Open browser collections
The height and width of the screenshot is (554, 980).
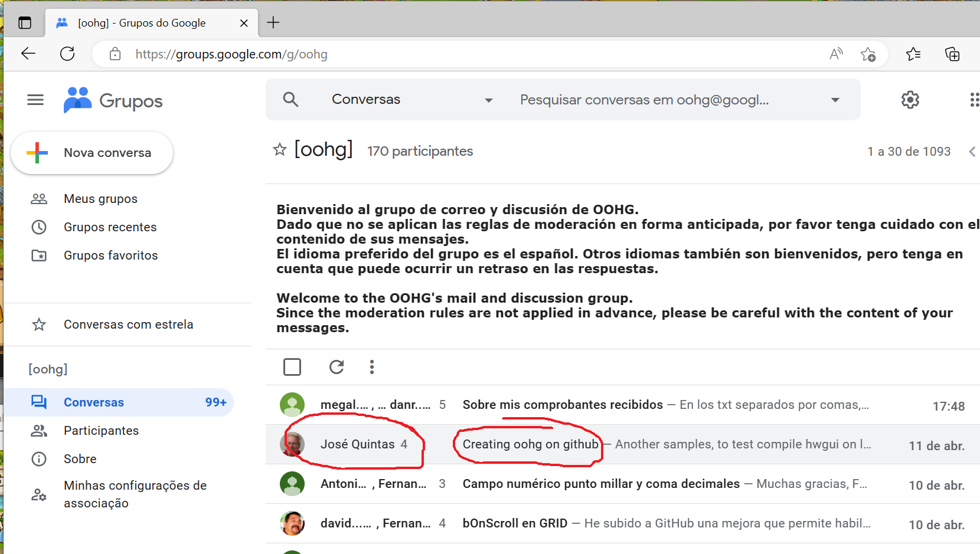[x=952, y=54]
